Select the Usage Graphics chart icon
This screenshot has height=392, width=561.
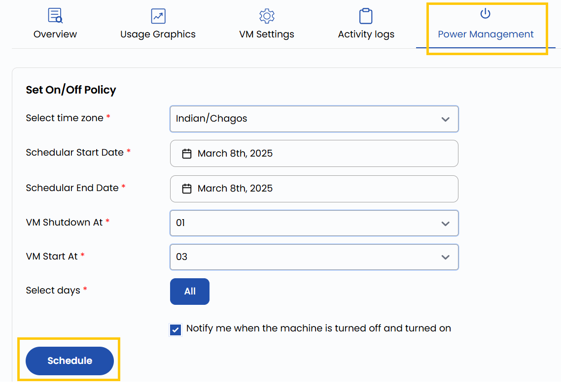click(158, 16)
